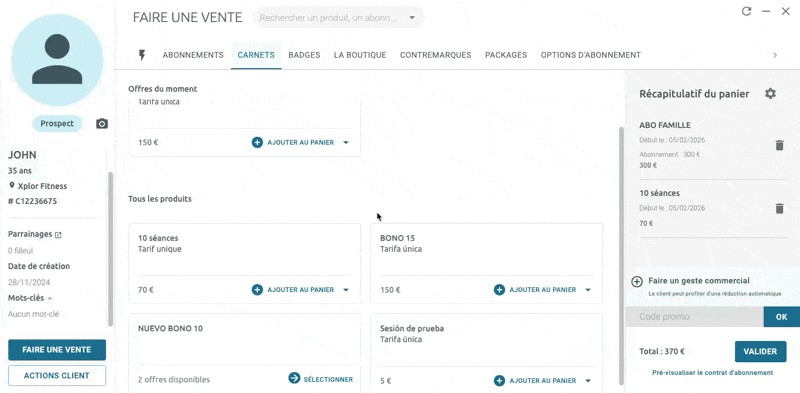Click Pré-visualiser le contrat d'abonnement link
Image resolution: width=800 pixels, height=393 pixels.
[x=712, y=373]
